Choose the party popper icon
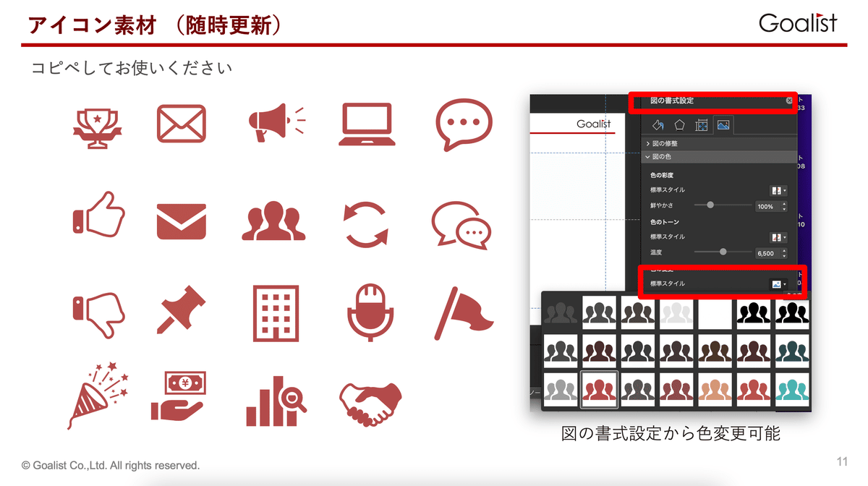 pyautogui.click(x=98, y=395)
